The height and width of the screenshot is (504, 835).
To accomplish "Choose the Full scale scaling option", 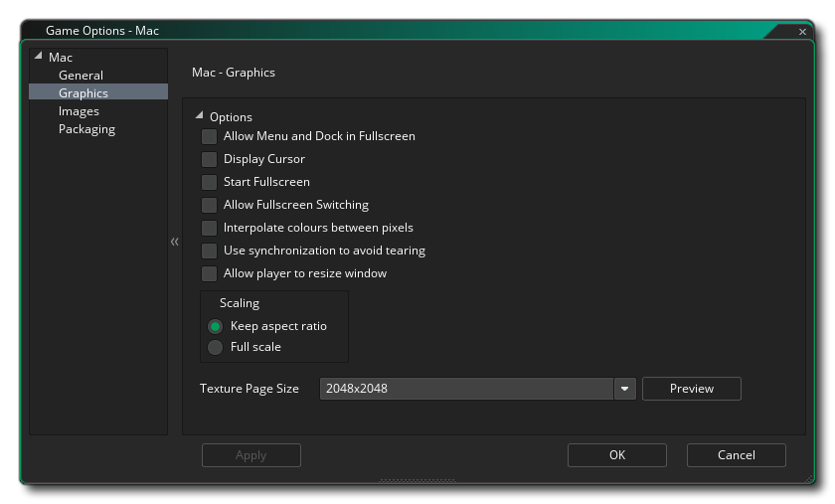I will click(x=215, y=347).
